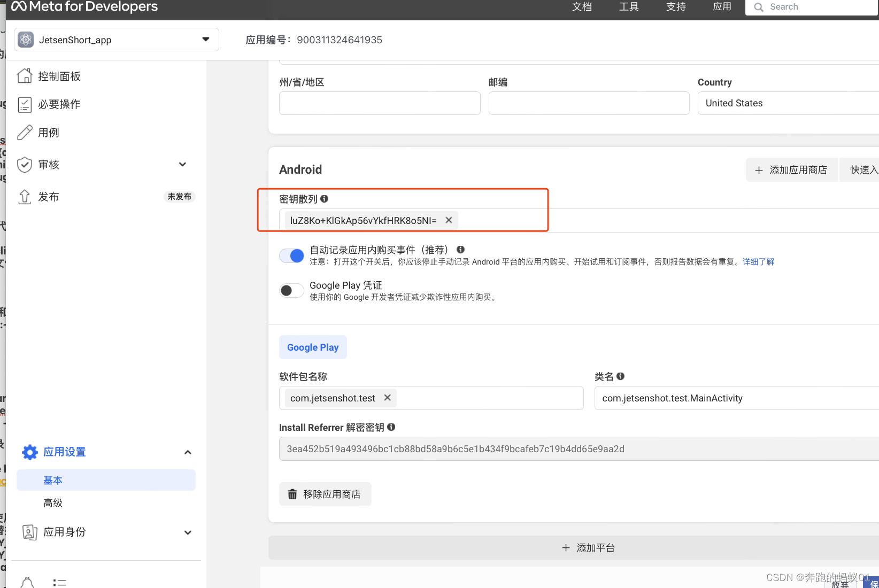The image size is (879, 588).
Task: Remove the key hash luZ8Ko+KlGkAp56vYkfHRK8o5NI=
Action: [449, 220]
